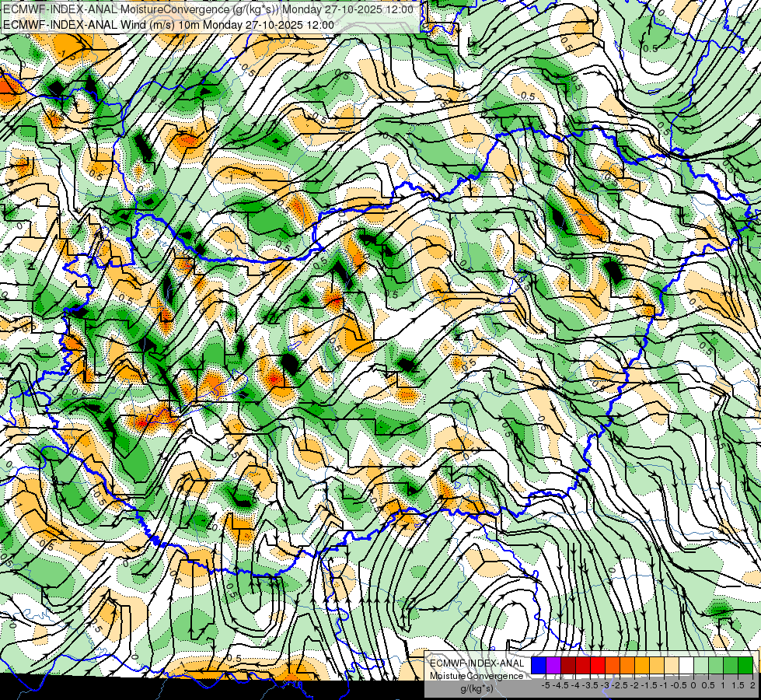Select the white legend swatch between -0.5 and 0
The height and width of the screenshot is (700, 761).
coord(686,665)
